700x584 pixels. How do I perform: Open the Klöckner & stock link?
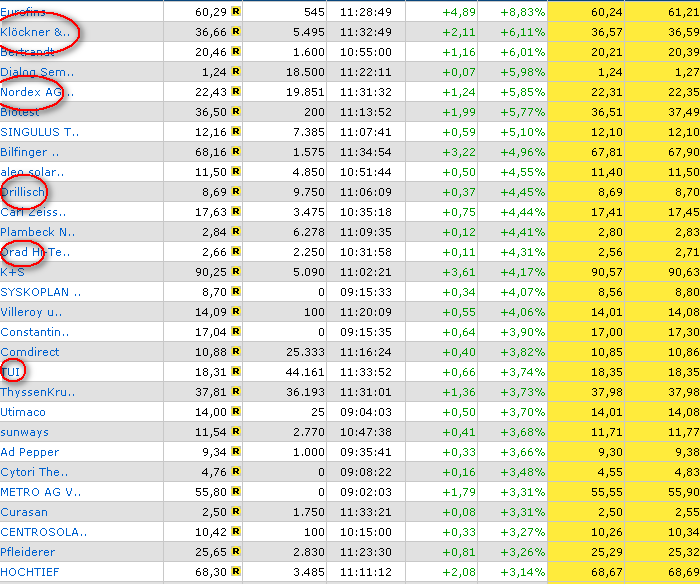point(36,32)
